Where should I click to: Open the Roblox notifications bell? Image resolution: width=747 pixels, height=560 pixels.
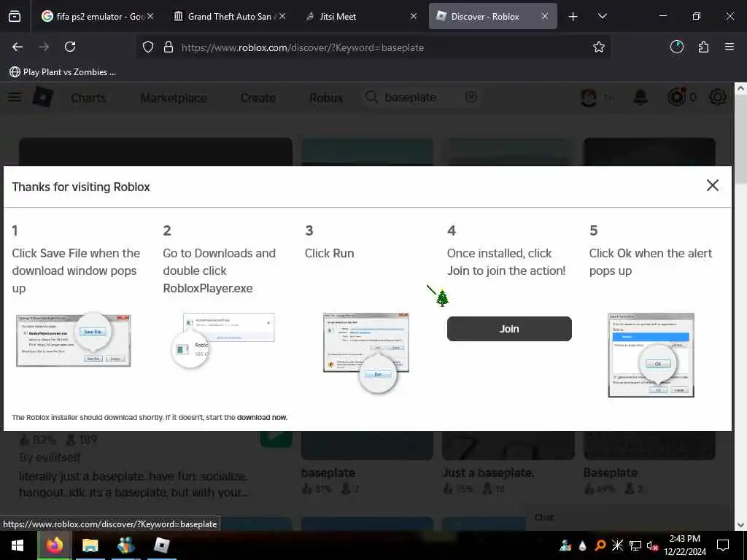point(640,97)
